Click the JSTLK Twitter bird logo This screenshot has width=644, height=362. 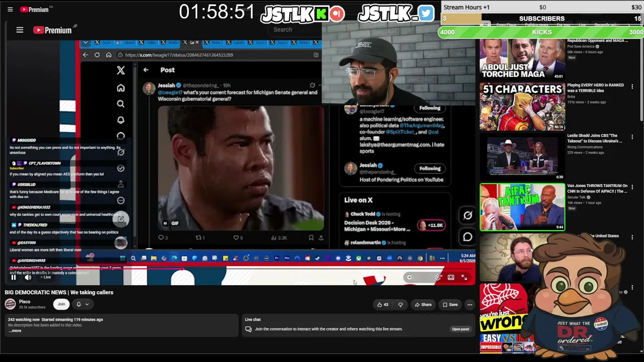(425, 13)
